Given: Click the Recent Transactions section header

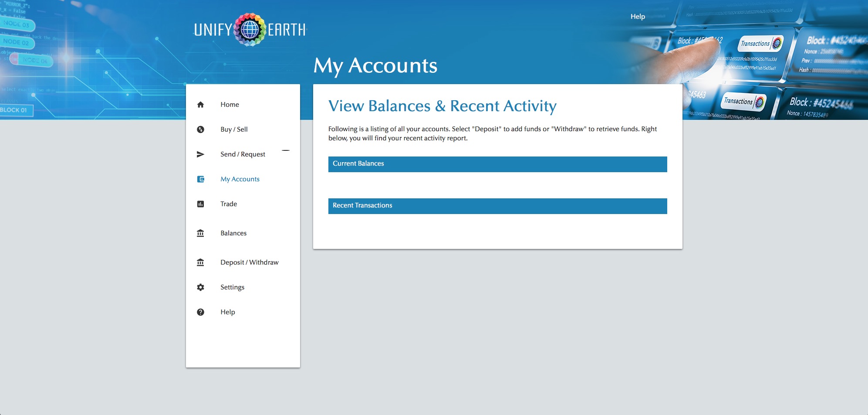Looking at the screenshot, I should [x=497, y=206].
